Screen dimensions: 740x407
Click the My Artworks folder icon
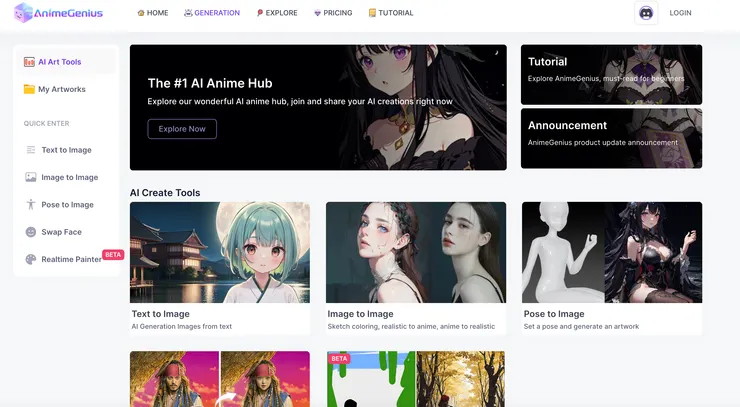pyautogui.click(x=29, y=89)
